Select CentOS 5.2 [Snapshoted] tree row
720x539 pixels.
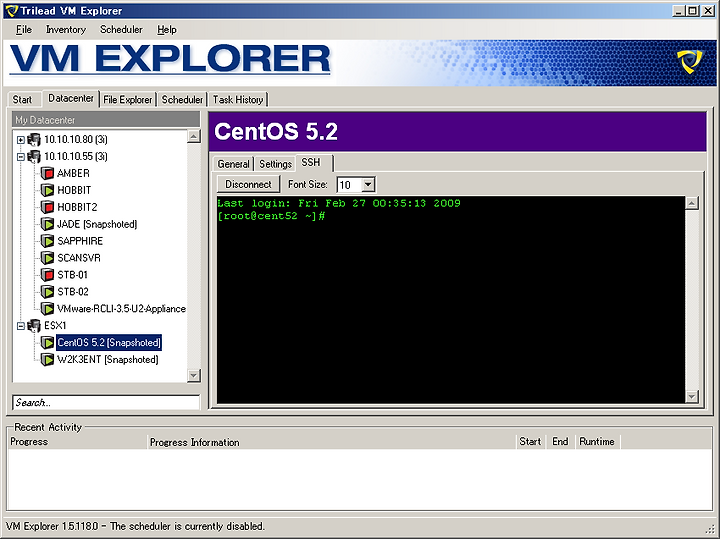[109, 342]
